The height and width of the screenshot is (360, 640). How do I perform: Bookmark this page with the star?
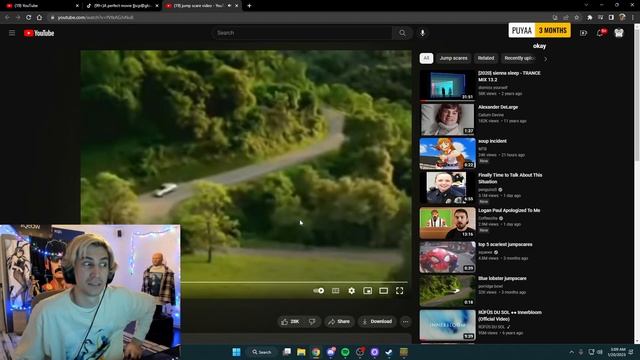577,18
